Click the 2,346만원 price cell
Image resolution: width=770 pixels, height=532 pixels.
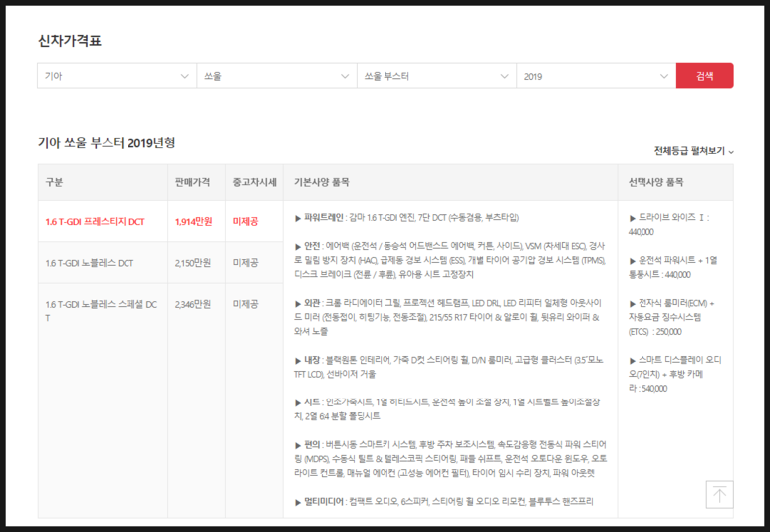click(193, 304)
